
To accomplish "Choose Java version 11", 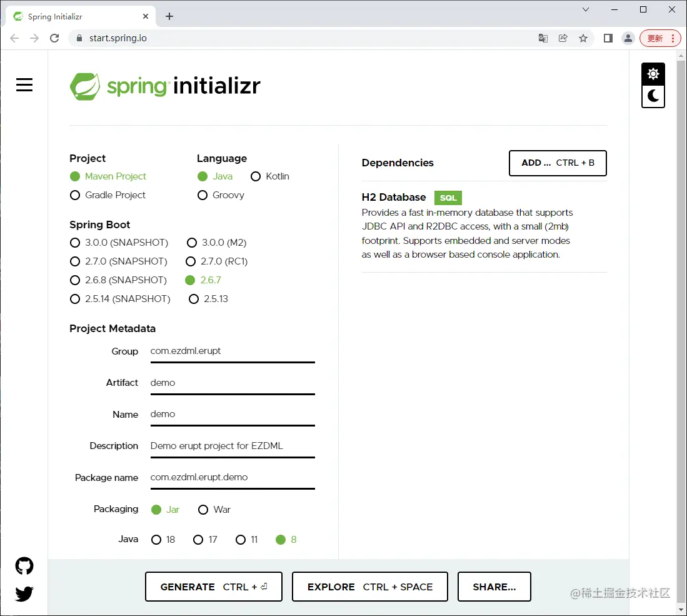I will (x=247, y=540).
